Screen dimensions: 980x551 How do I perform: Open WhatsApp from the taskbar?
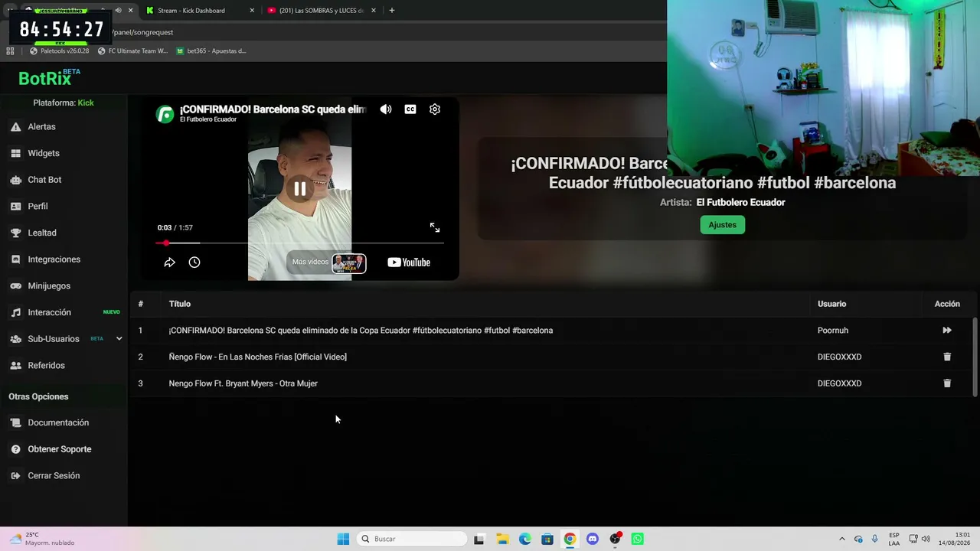638,539
